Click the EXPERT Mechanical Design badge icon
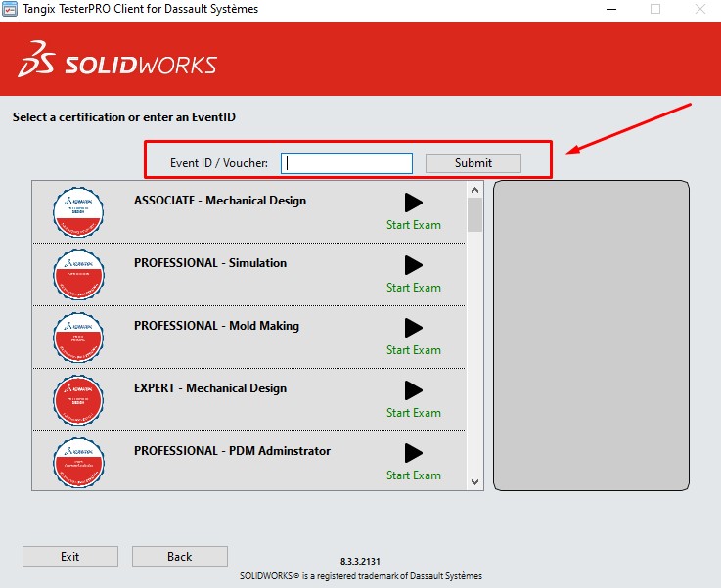721x588 pixels. coord(78,399)
